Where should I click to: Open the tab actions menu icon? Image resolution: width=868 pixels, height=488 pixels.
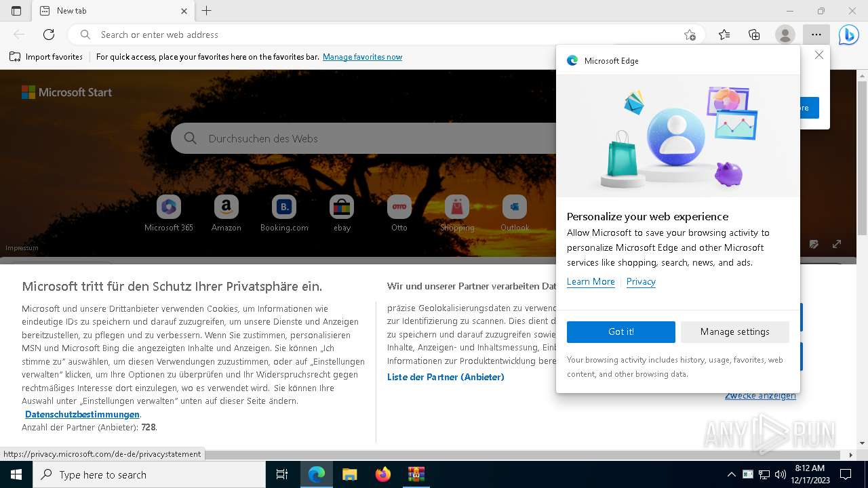[x=16, y=11]
